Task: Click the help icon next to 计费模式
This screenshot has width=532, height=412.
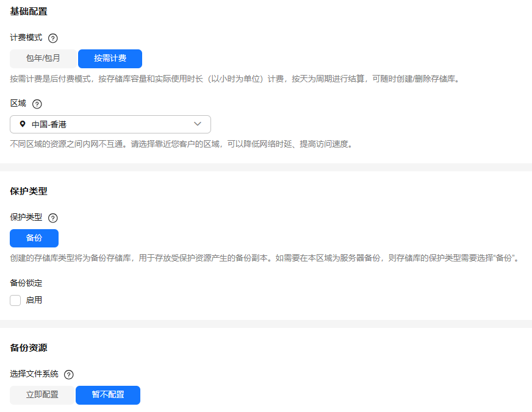Action: tap(52, 38)
